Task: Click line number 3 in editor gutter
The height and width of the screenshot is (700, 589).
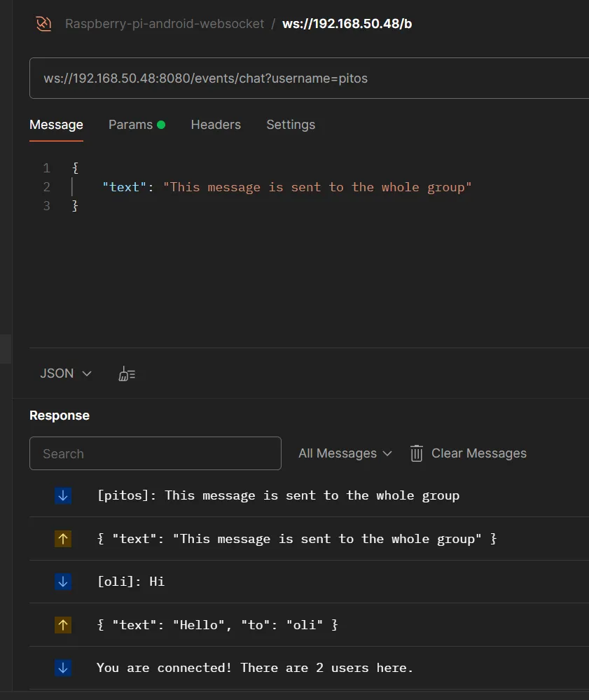Action: (x=46, y=206)
